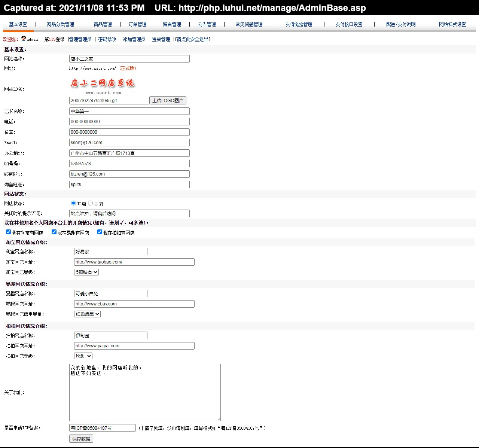Image resolution: width=479 pixels, height=448 pixels.
Task: Open the 常见问题管理 menu item
Action: tap(249, 24)
